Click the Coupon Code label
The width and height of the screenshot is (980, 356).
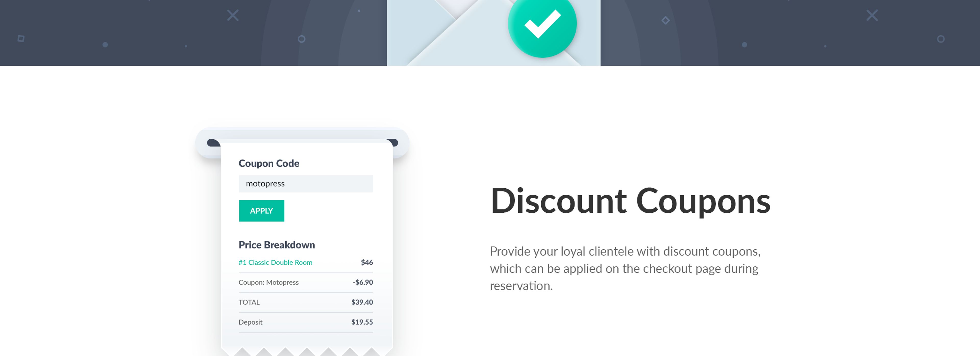coord(268,164)
